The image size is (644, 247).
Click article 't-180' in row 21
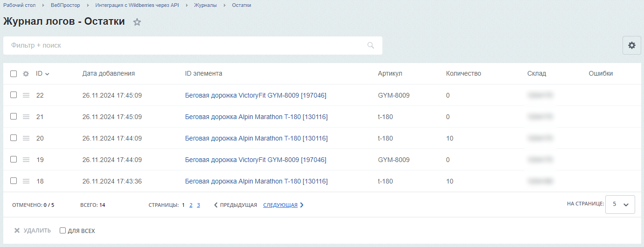[x=386, y=117]
